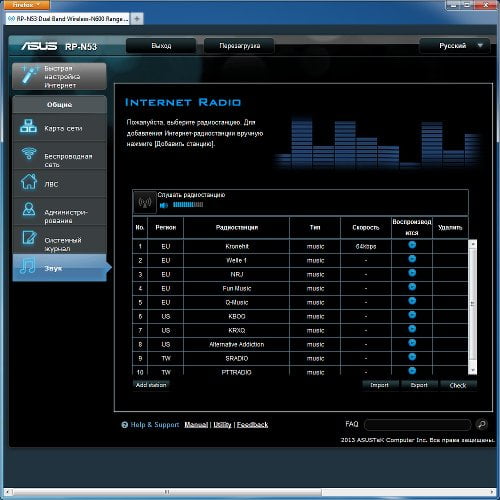The image size is (500, 500).
Task: Play the PTTRADIO station
Action: (x=412, y=371)
